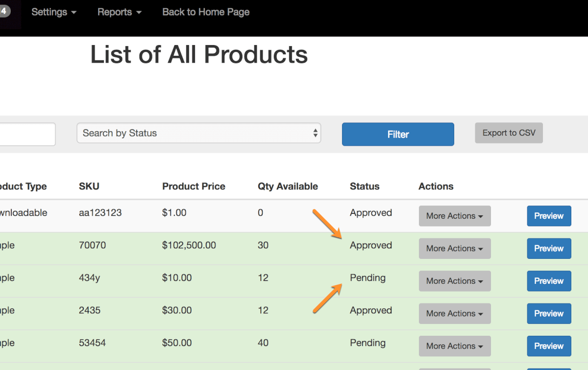Screen dimensions: 588x370
Task: Preview the product with SKU 434y
Action: point(549,281)
